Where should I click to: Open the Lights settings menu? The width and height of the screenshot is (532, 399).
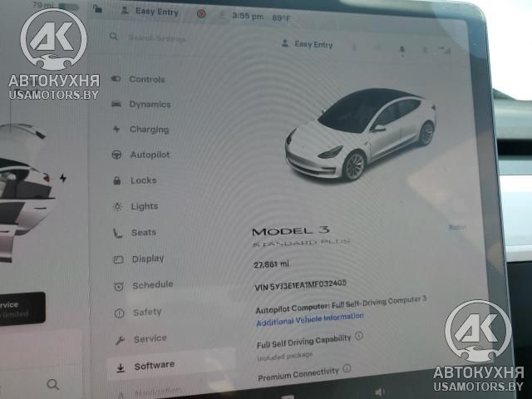coord(135,206)
